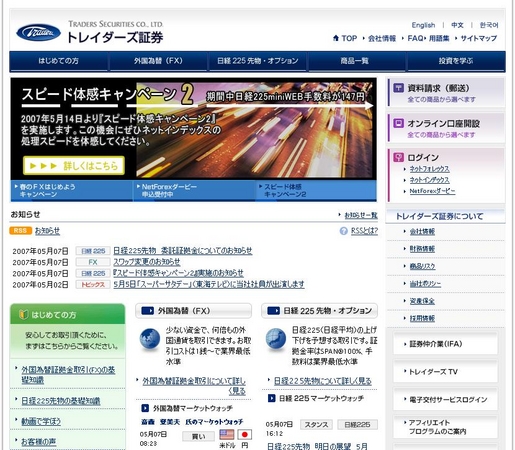This screenshot has width=515, height=450.
Task: Click the オンライン口座開設 icon
Action: (399, 123)
